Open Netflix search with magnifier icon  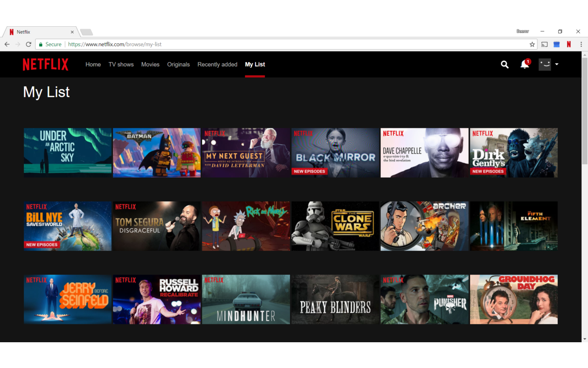[504, 64]
